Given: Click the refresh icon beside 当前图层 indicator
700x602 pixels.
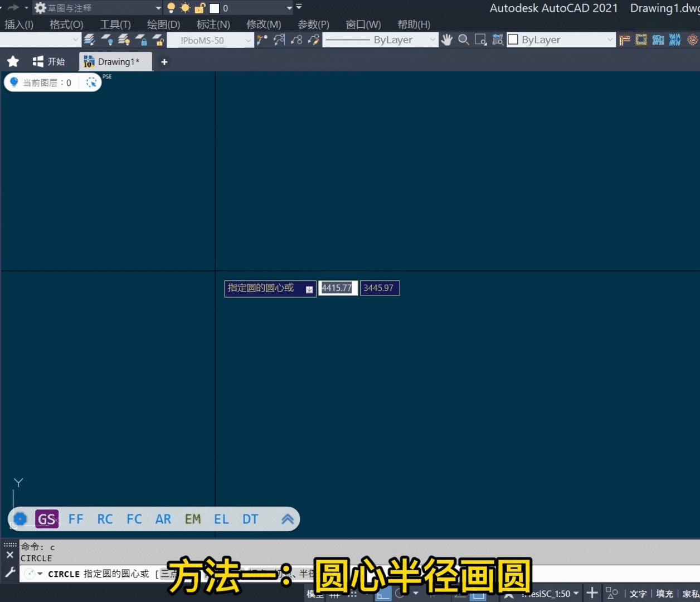Looking at the screenshot, I should pos(91,82).
